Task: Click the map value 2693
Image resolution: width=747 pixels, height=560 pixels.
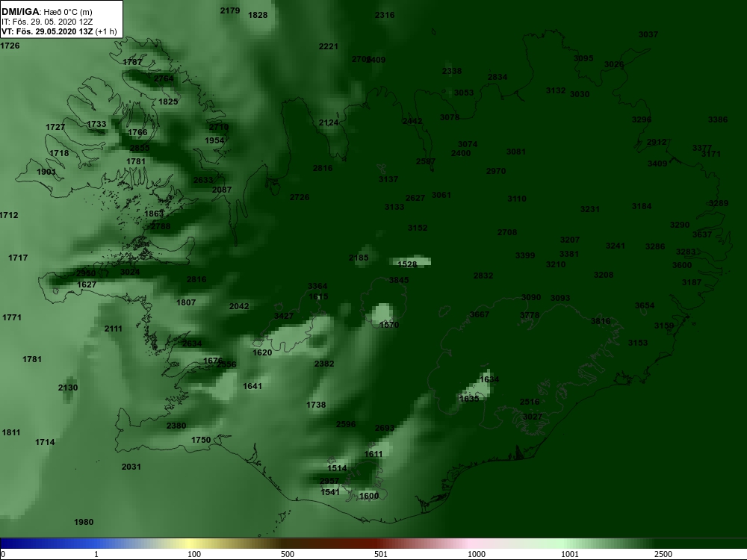Action: tap(385, 428)
